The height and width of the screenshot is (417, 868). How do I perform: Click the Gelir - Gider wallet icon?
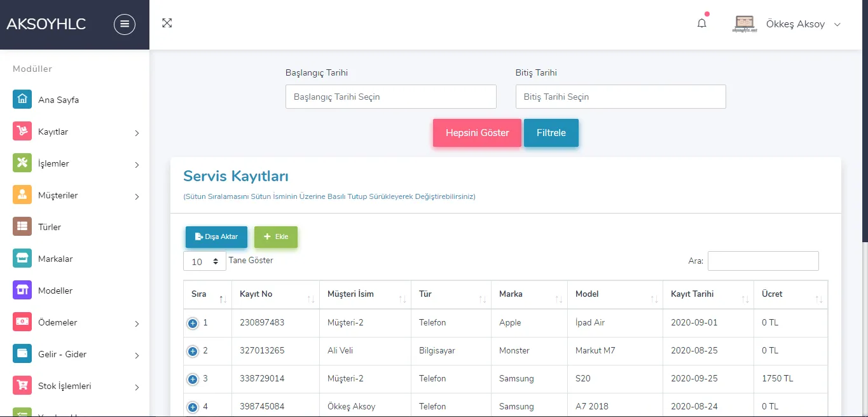pos(22,354)
